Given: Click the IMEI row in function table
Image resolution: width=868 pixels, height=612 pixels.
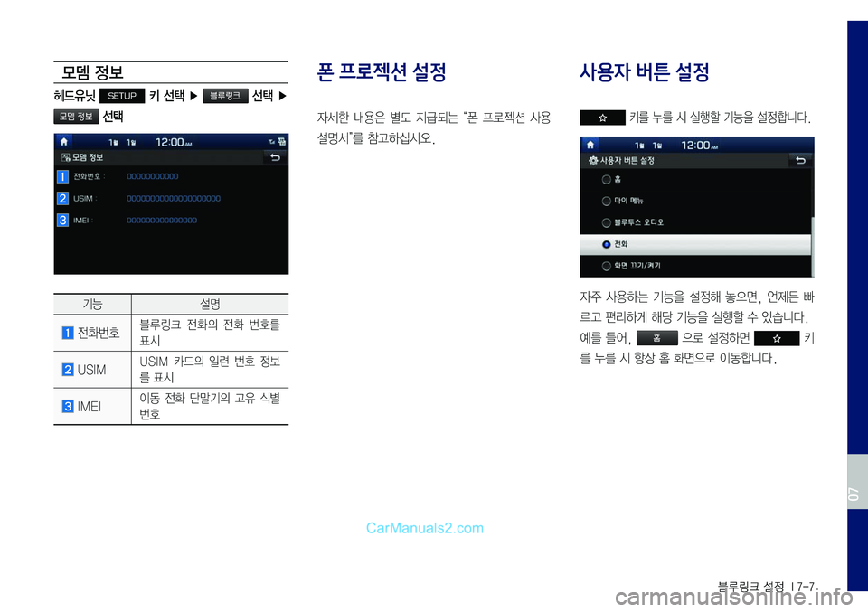Looking at the screenshot, I should [x=171, y=407].
